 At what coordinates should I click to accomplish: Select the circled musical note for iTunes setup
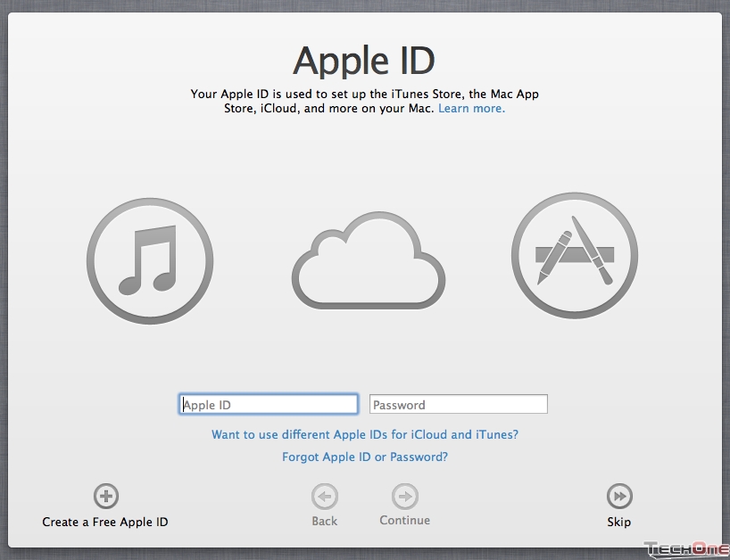click(150, 260)
